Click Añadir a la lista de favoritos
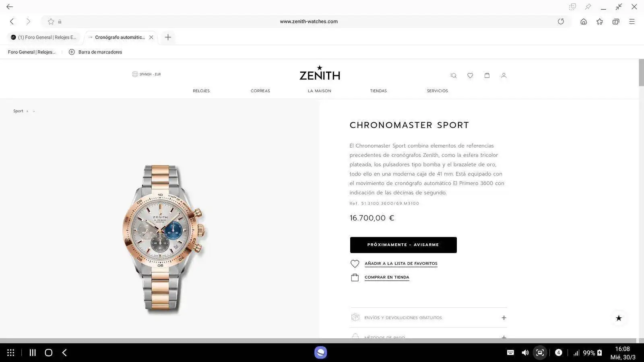Screen dimensions: 644x362 click(401, 263)
